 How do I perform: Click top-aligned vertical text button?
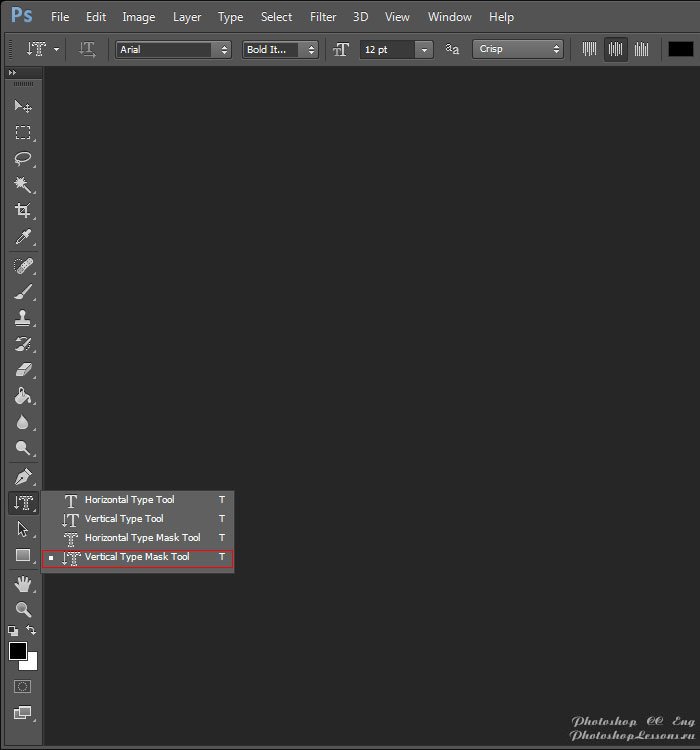point(589,49)
